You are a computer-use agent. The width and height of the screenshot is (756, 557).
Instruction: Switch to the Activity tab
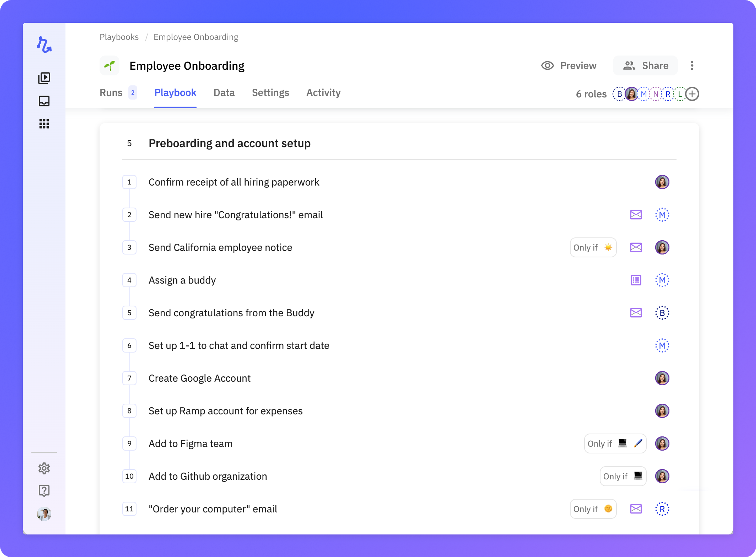coord(323,93)
